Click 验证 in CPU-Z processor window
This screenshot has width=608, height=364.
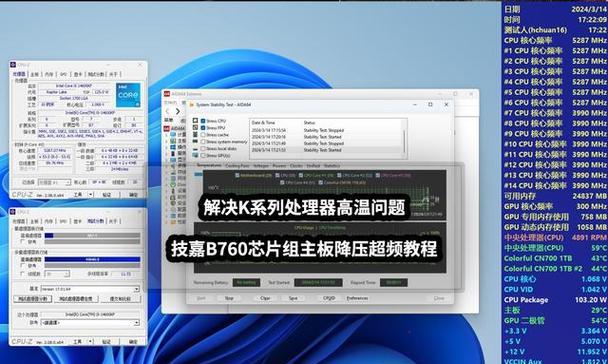(x=107, y=195)
